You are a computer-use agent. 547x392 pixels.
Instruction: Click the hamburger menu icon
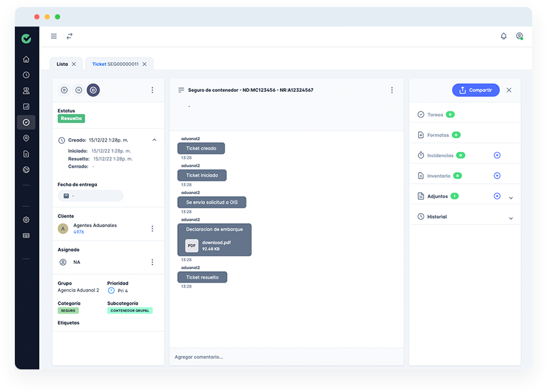pyautogui.click(x=54, y=36)
